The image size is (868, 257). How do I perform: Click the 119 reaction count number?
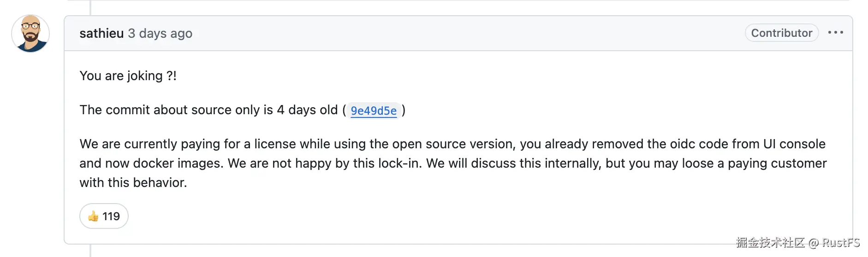click(x=111, y=216)
